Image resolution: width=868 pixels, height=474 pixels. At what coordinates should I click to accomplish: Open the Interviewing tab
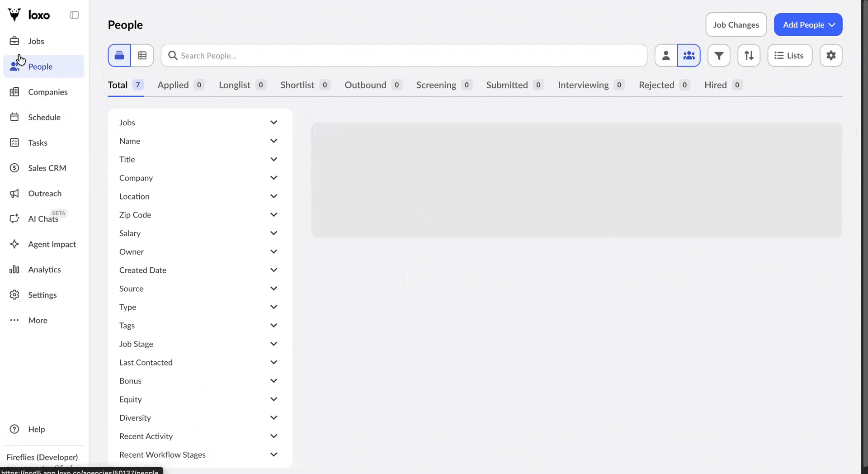coord(591,85)
